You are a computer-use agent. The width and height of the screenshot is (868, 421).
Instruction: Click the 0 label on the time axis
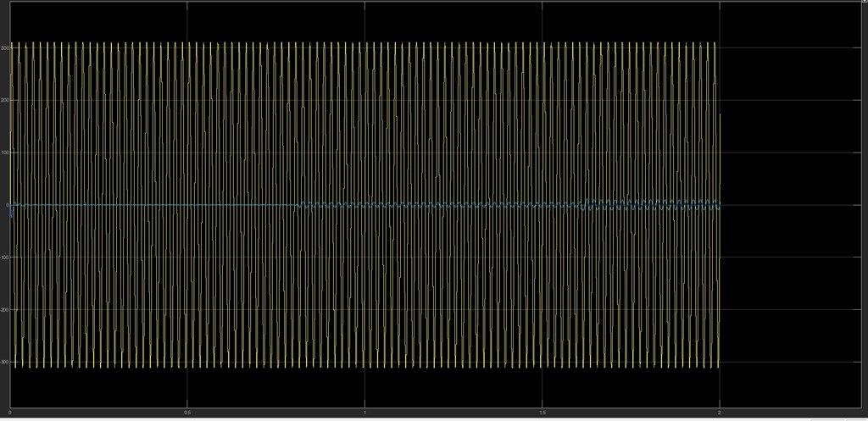(x=10, y=413)
